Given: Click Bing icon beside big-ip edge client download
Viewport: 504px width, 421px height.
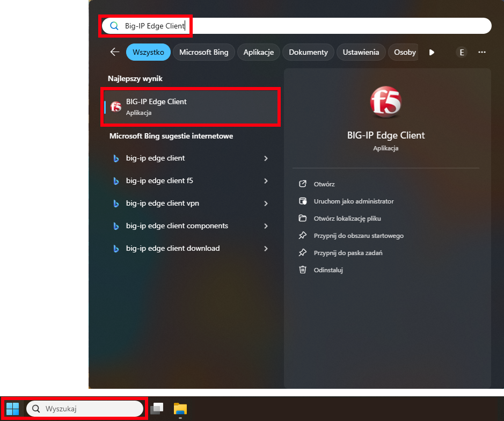Looking at the screenshot, I should click(x=116, y=249).
